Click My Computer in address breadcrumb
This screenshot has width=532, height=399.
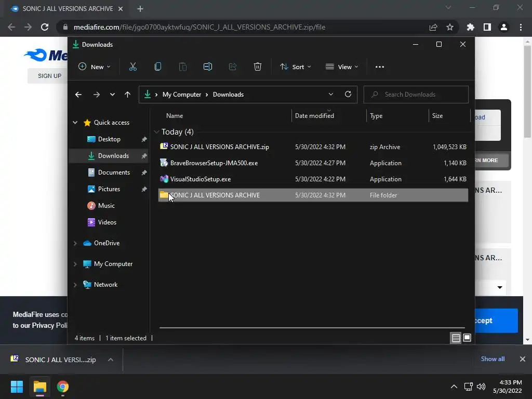point(181,95)
